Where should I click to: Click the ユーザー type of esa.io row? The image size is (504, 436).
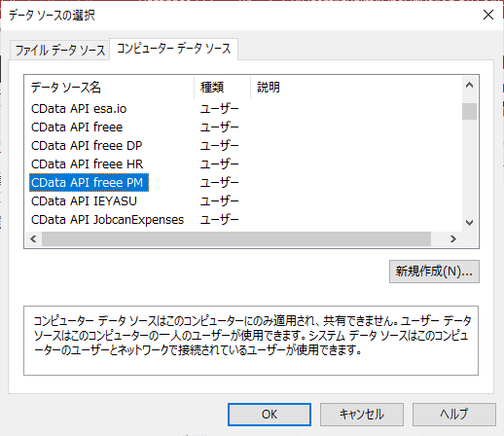[219, 109]
